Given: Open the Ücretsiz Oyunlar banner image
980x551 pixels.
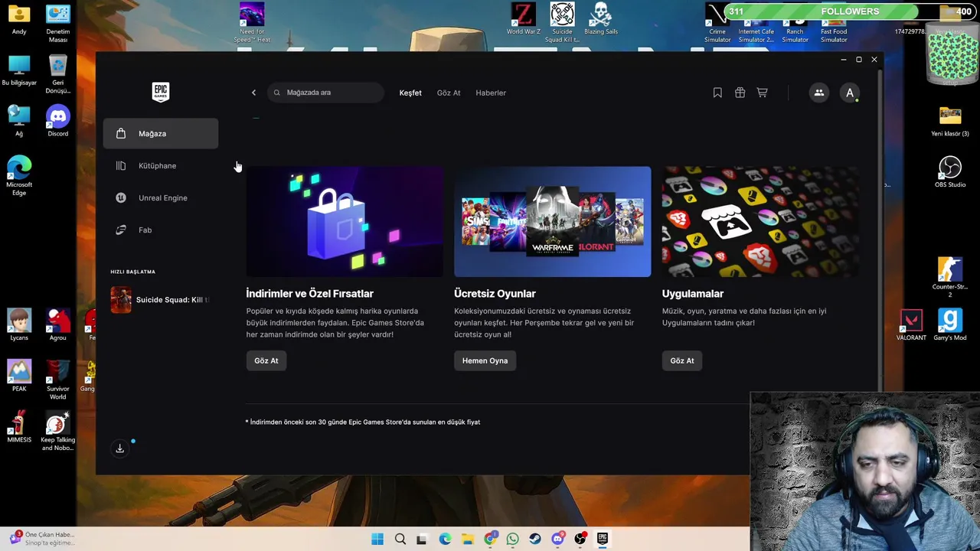Looking at the screenshot, I should point(553,222).
